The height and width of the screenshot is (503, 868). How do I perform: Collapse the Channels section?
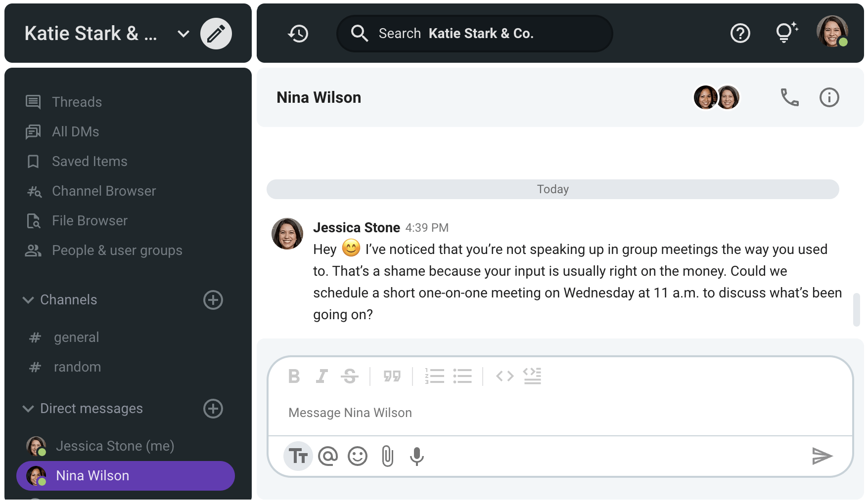coord(28,300)
